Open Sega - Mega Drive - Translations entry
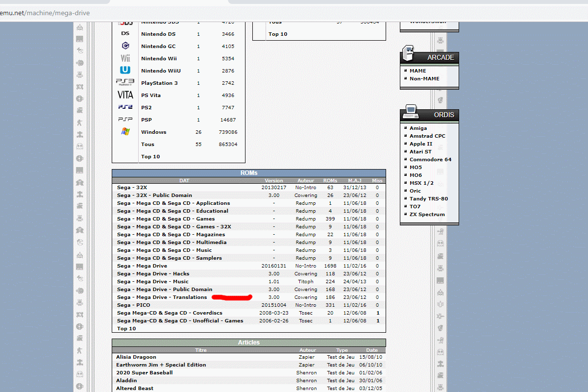588x392 pixels. 162,297
